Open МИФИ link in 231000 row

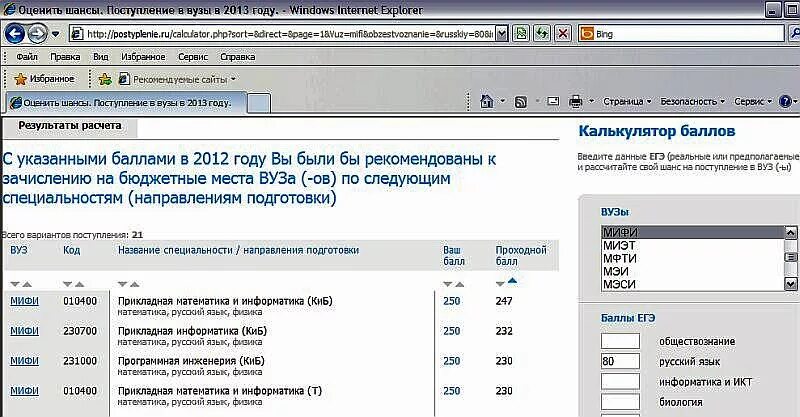[x=24, y=361]
